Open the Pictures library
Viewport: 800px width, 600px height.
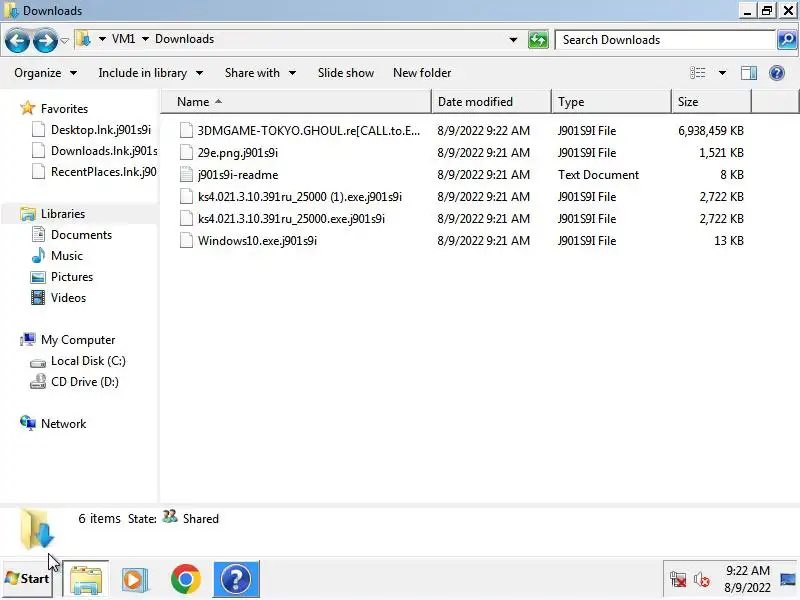pyautogui.click(x=72, y=277)
